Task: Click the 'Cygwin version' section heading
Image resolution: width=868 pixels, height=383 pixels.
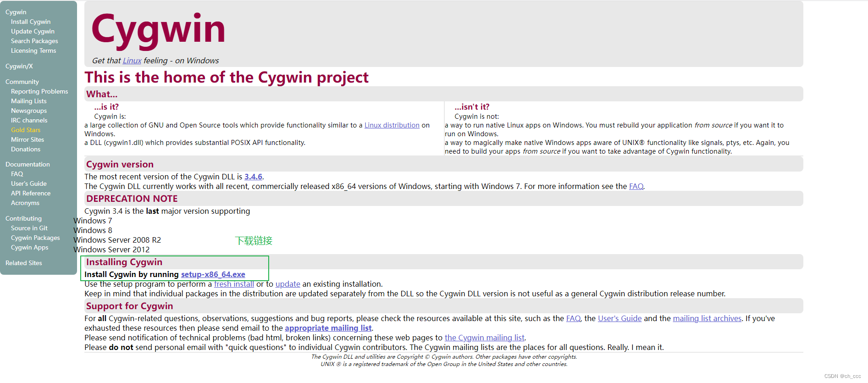Action: [120, 164]
